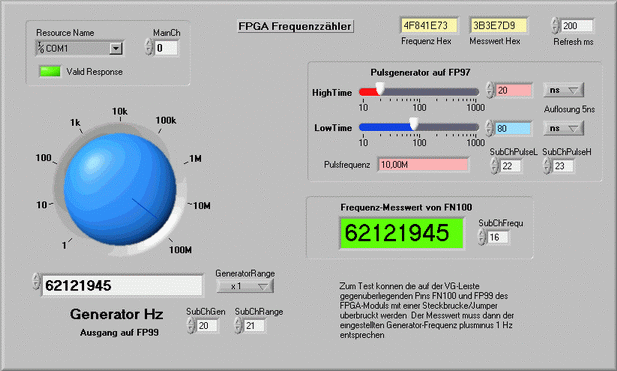The width and height of the screenshot is (617, 371).
Task: Click the HighTime slider handle
Action: point(380,89)
